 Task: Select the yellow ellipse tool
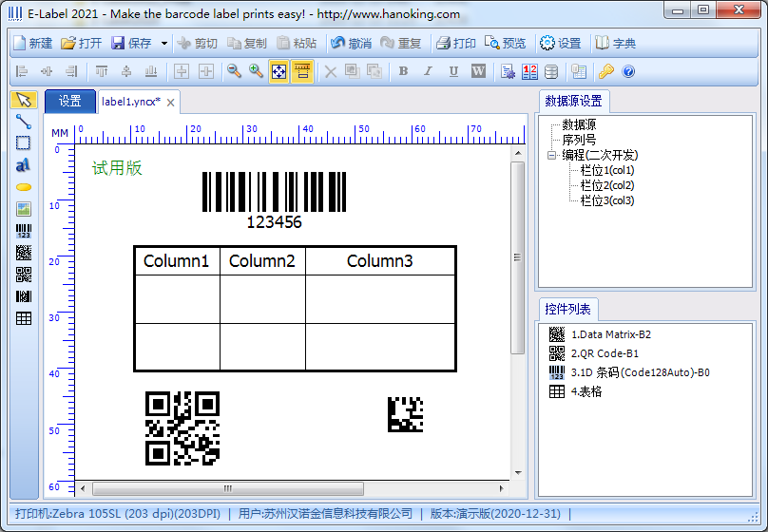coord(24,187)
